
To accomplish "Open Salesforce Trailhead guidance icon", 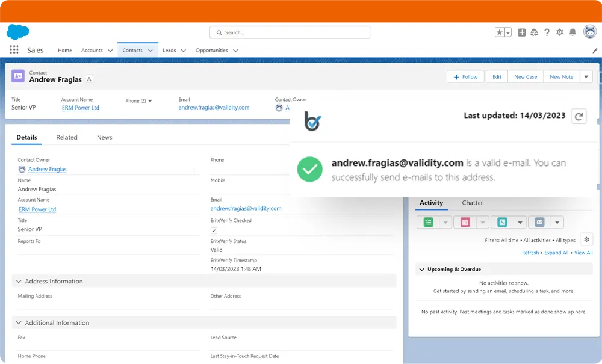I will click(x=534, y=32).
